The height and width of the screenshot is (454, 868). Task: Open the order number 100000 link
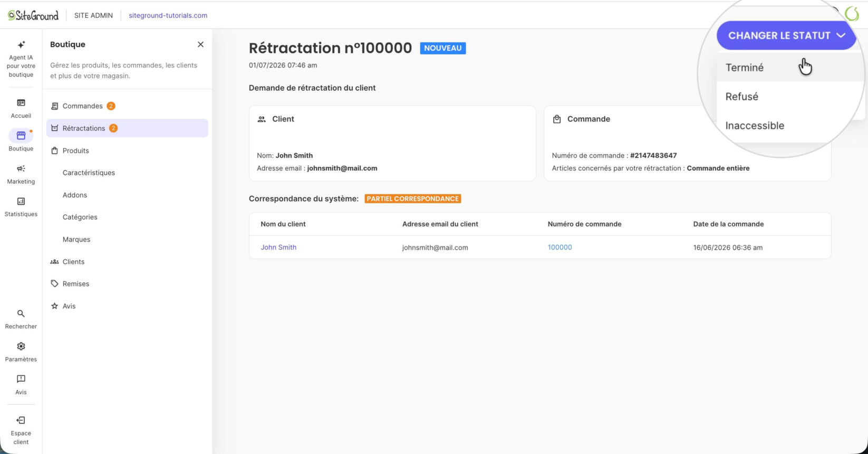[560, 247]
